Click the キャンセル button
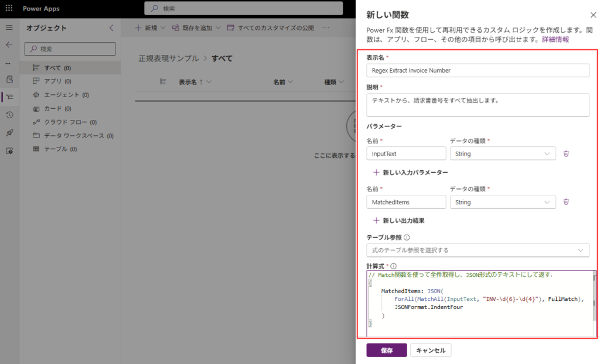 (431, 351)
